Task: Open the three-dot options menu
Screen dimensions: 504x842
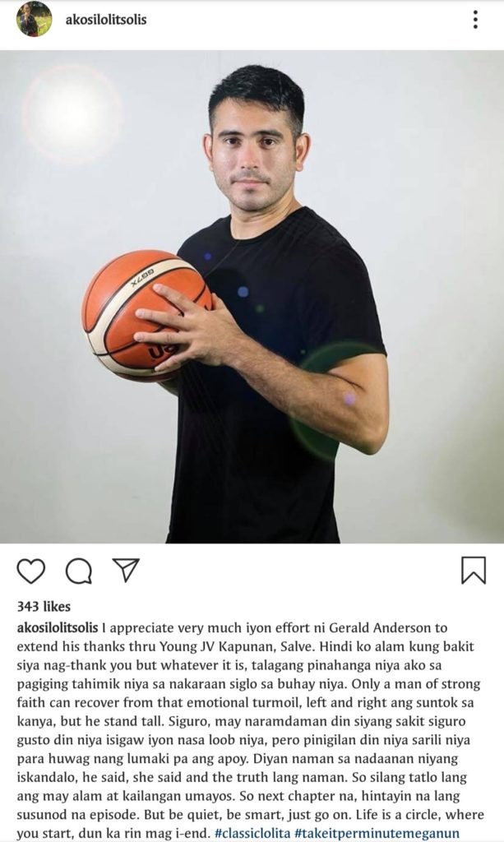Action: point(475,20)
